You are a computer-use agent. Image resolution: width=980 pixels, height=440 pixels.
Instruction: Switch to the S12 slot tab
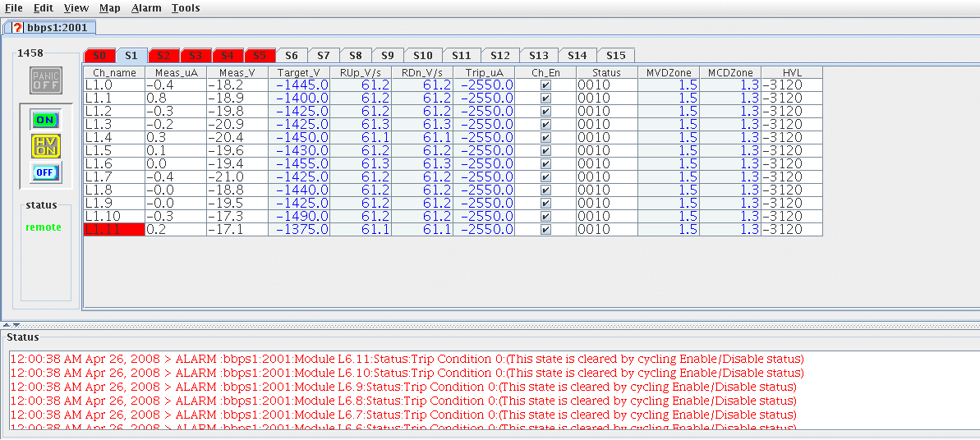500,56
